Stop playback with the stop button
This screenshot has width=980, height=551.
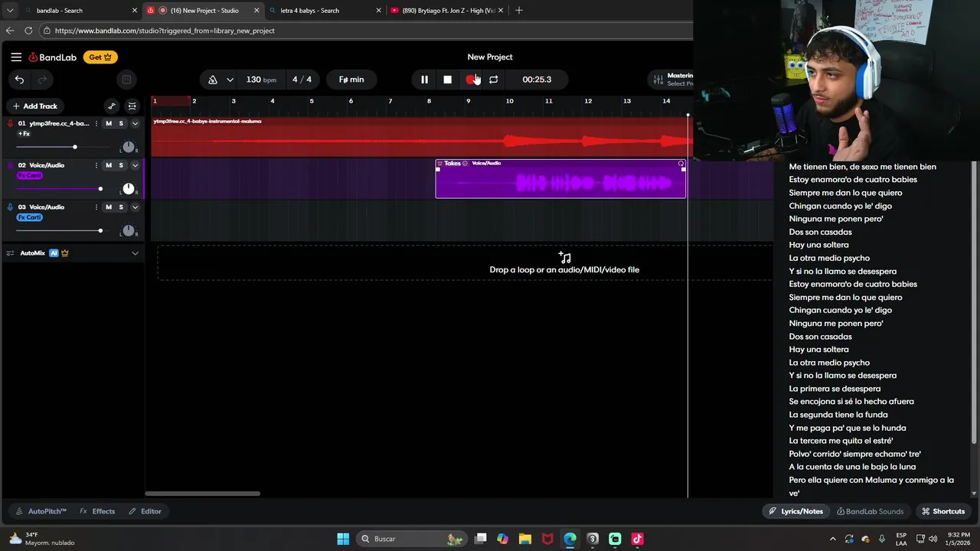click(447, 80)
